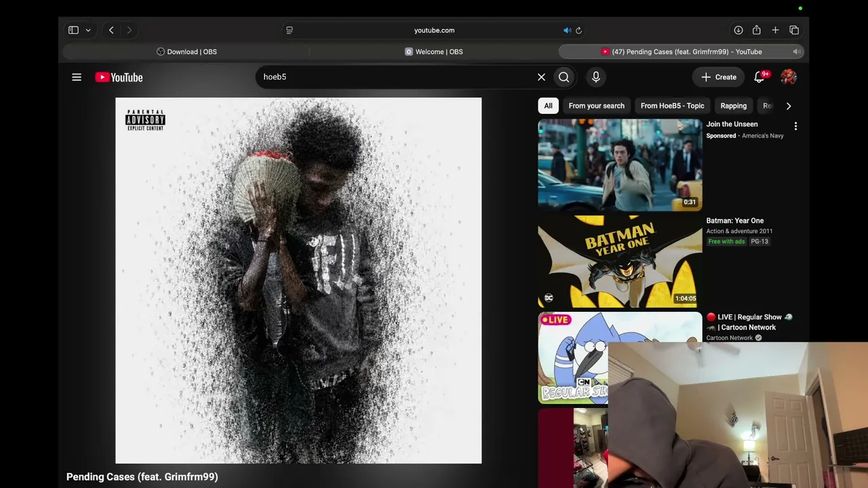Go forward with the Safari forward arrow
This screenshot has width=868, height=488.
point(129,30)
